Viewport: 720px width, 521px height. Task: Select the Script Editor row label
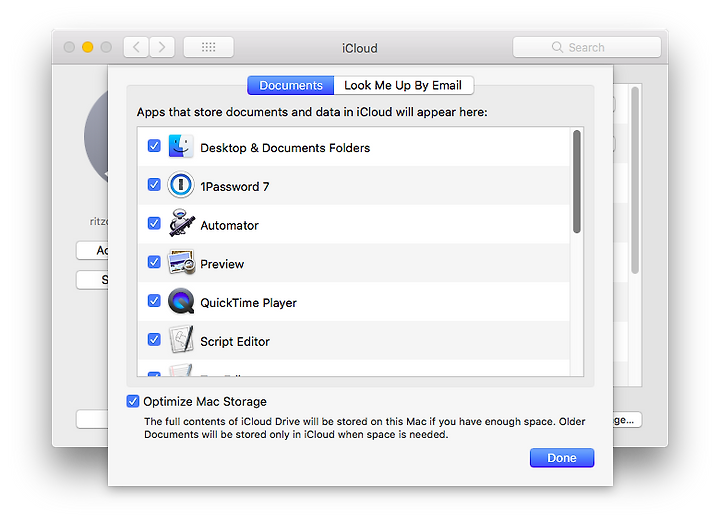point(235,342)
